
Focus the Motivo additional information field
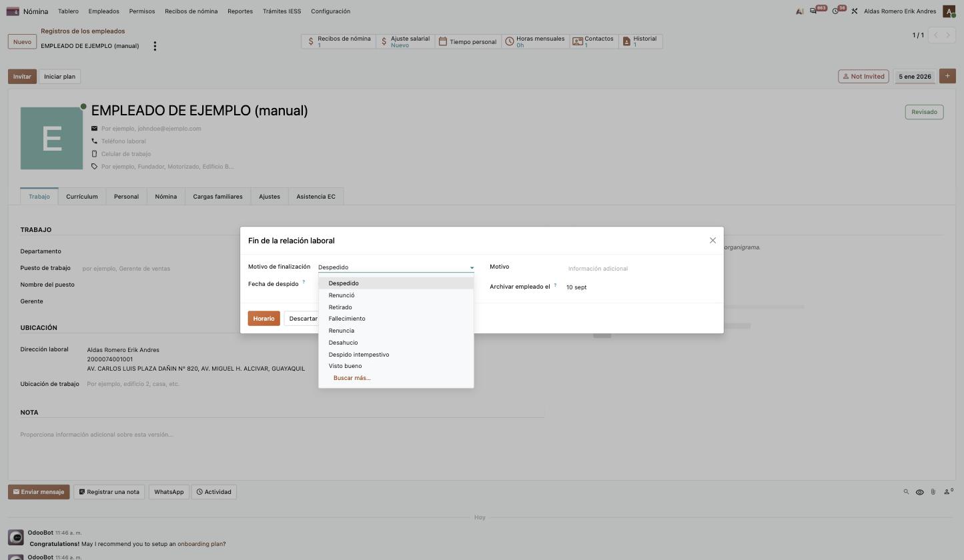coord(640,269)
